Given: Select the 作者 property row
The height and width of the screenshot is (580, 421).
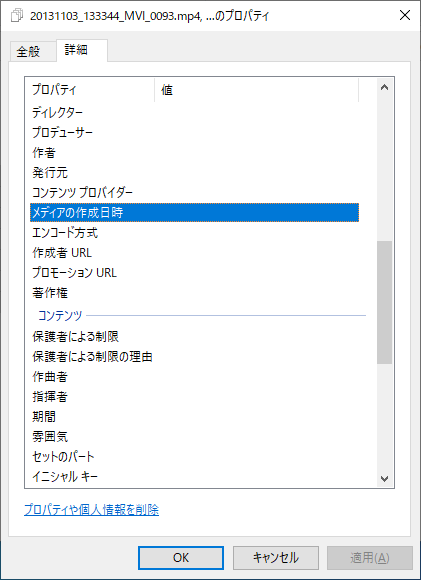Looking at the screenshot, I should click(194, 152).
